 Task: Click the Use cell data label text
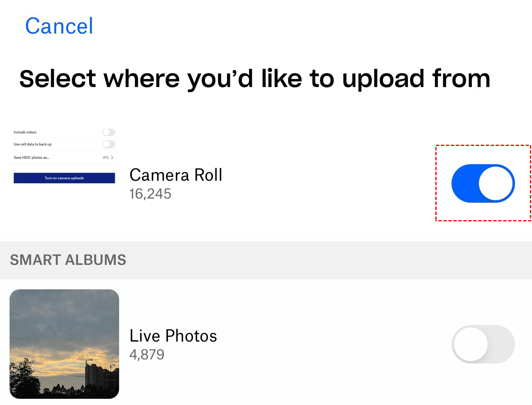[x=32, y=144]
